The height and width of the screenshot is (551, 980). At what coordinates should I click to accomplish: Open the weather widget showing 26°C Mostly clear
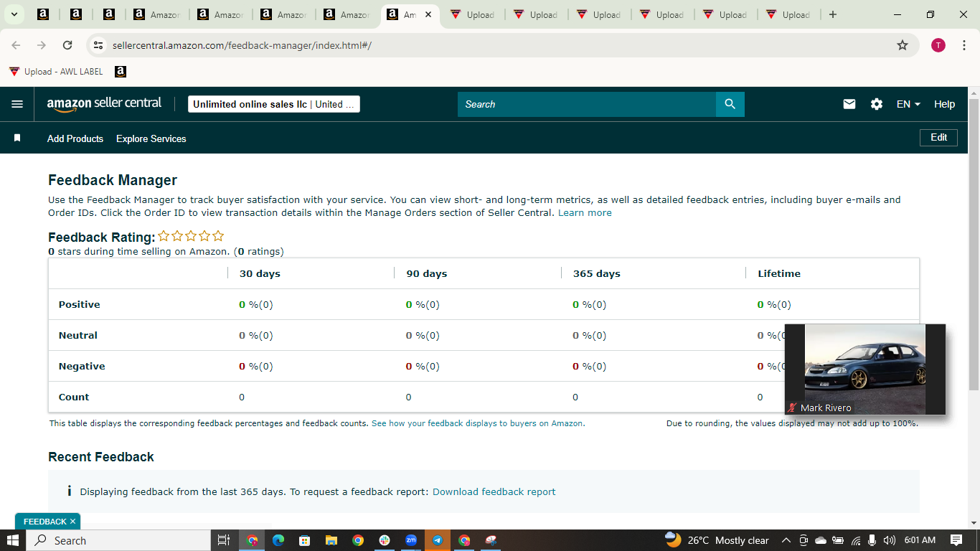(717, 540)
